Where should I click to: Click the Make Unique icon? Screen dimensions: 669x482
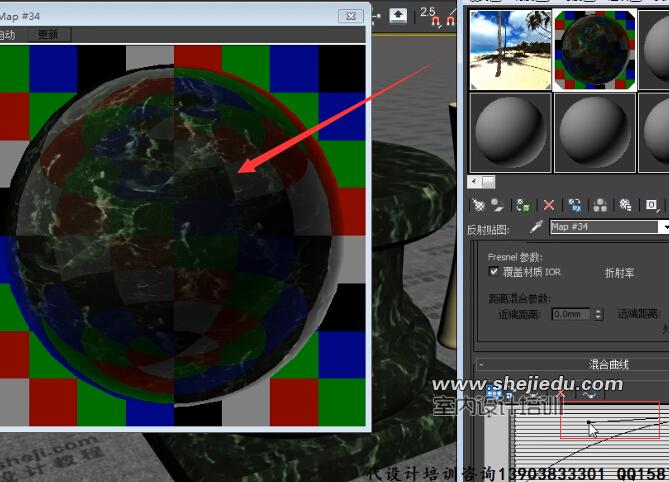pyautogui.click(x=600, y=206)
